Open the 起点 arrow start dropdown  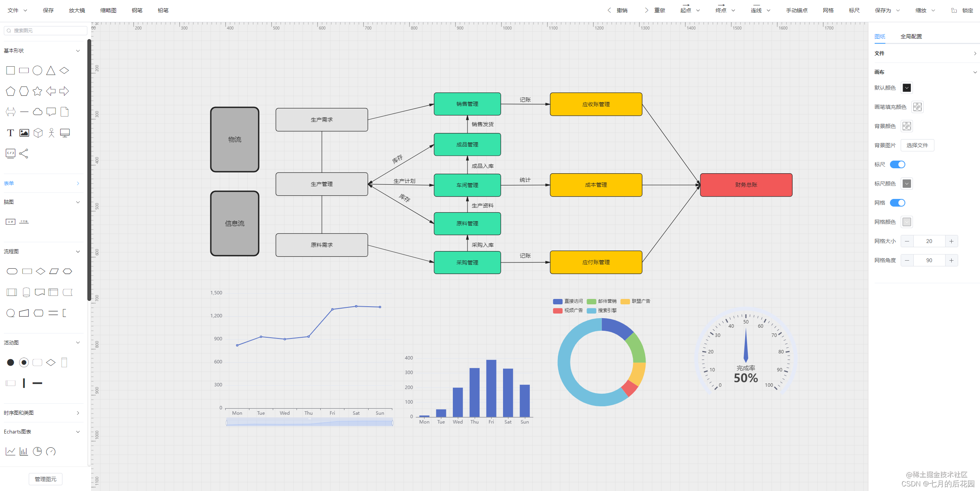tap(698, 10)
